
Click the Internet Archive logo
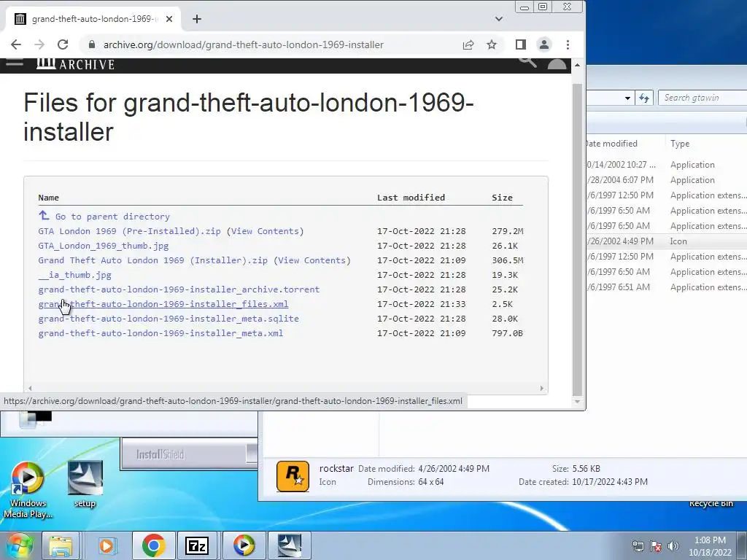pos(76,64)
